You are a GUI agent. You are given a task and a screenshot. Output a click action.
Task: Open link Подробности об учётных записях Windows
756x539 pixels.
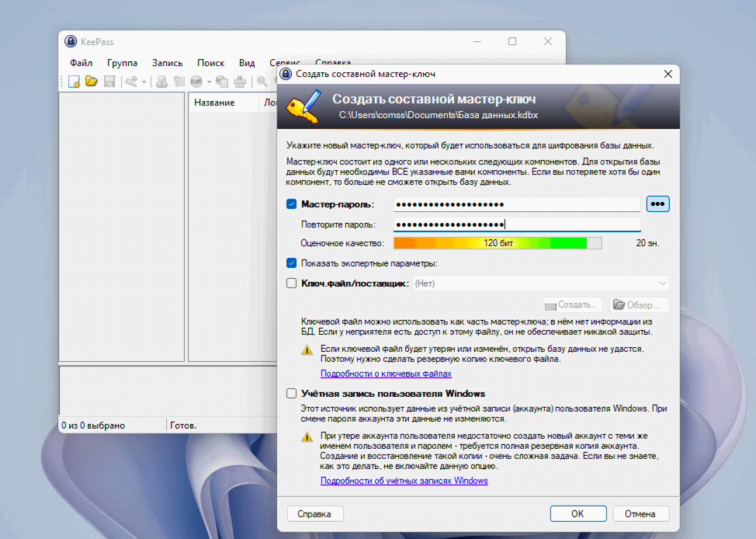[404, 481]
